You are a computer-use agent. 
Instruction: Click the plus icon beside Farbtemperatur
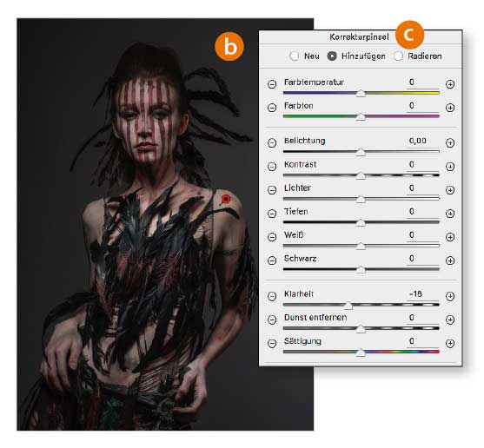coord(450,84)
